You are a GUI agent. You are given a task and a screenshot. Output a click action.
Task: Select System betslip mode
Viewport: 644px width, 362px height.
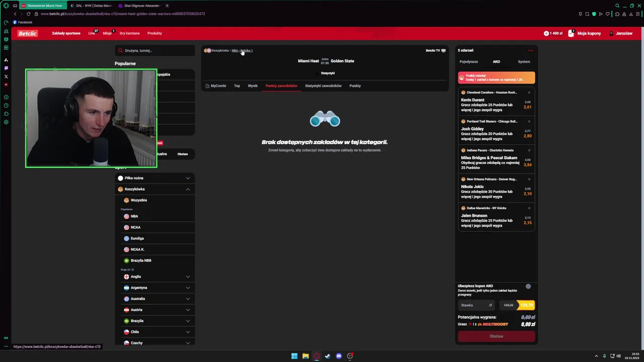pyautogui.click(x=524, y=62)
